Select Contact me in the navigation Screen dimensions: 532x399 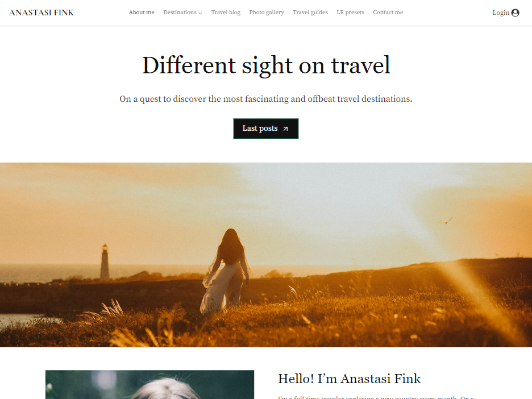tap(388, 13)
